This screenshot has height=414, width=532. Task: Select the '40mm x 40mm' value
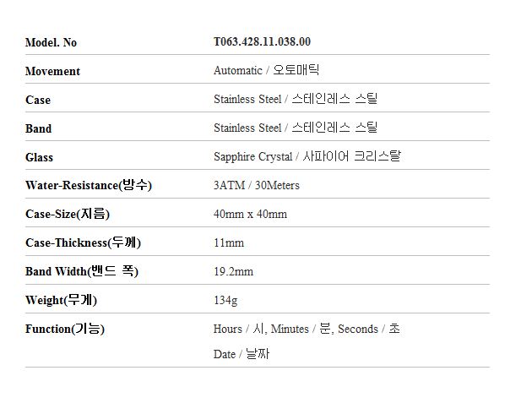(250, 214)
